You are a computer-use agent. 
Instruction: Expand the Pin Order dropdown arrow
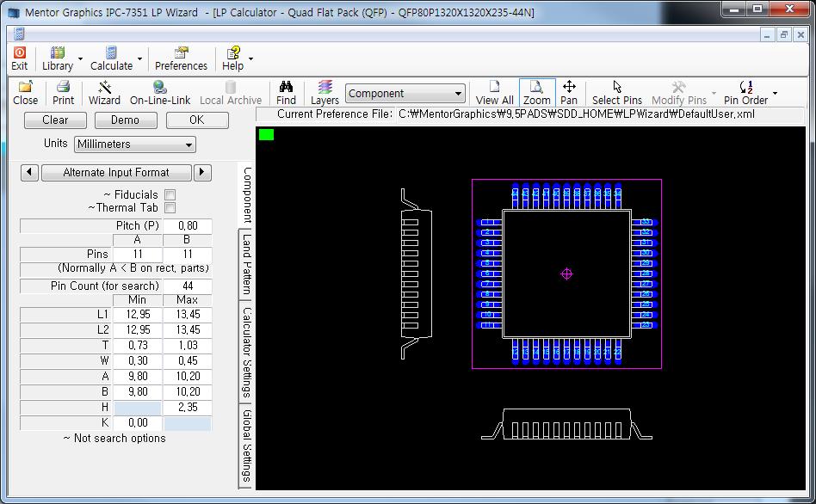tap(775, 93)
